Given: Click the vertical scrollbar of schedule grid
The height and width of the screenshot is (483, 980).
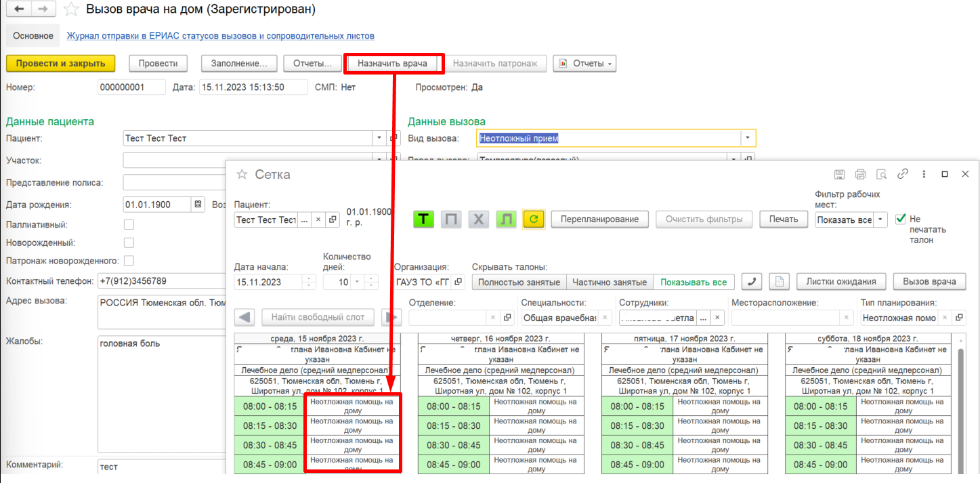Looking at the screenshot, I should pyautogui.click(x=960, y=406).
